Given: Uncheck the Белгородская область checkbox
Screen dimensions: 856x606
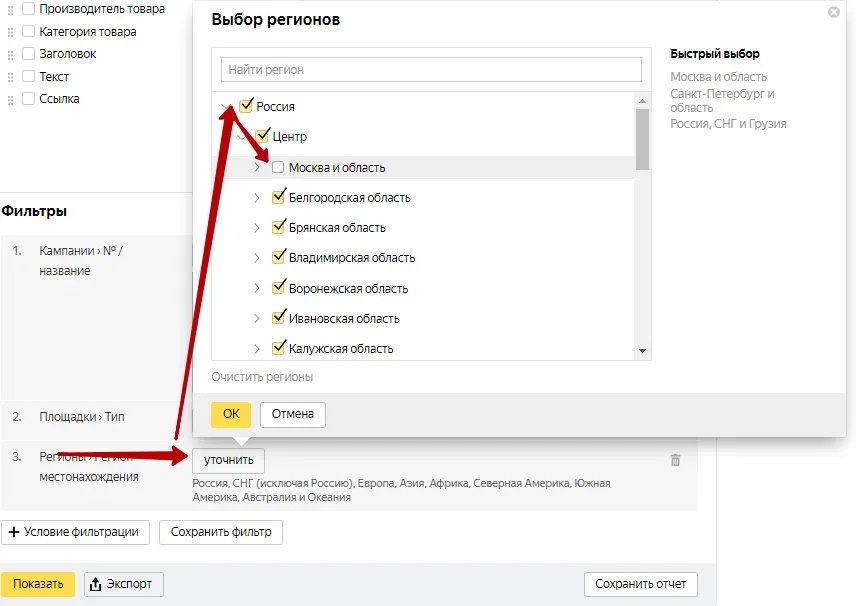Looking at the screenshot, I should click(x=279, y=197).
